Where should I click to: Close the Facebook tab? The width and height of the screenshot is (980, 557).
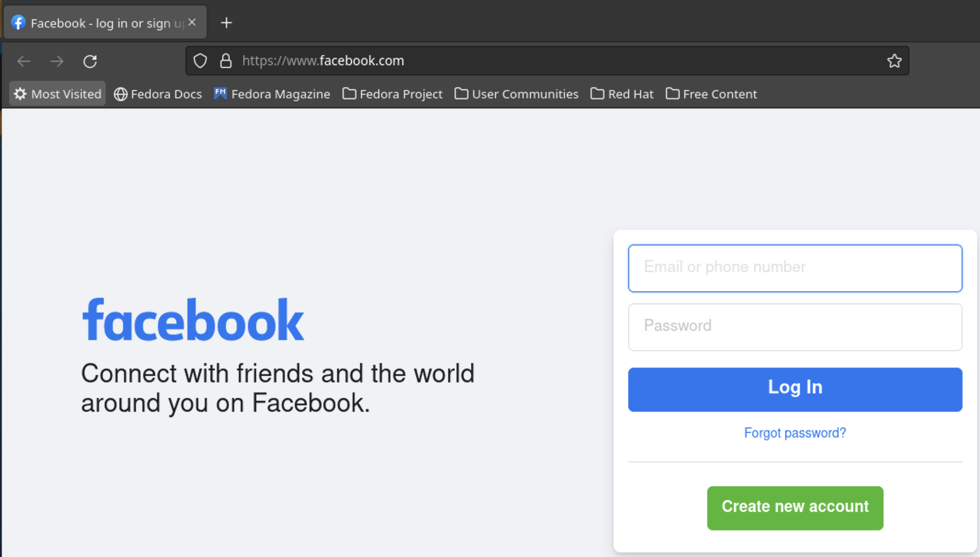point(192,23)
